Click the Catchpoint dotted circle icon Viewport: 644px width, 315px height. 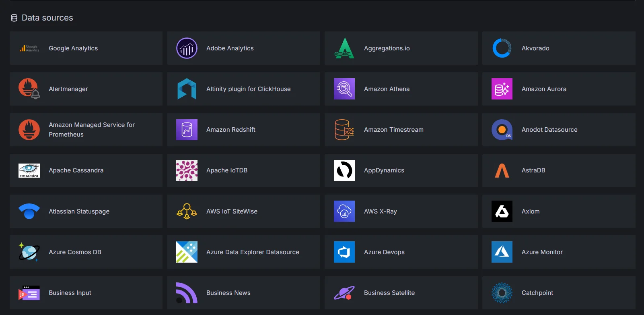point(502,293)
